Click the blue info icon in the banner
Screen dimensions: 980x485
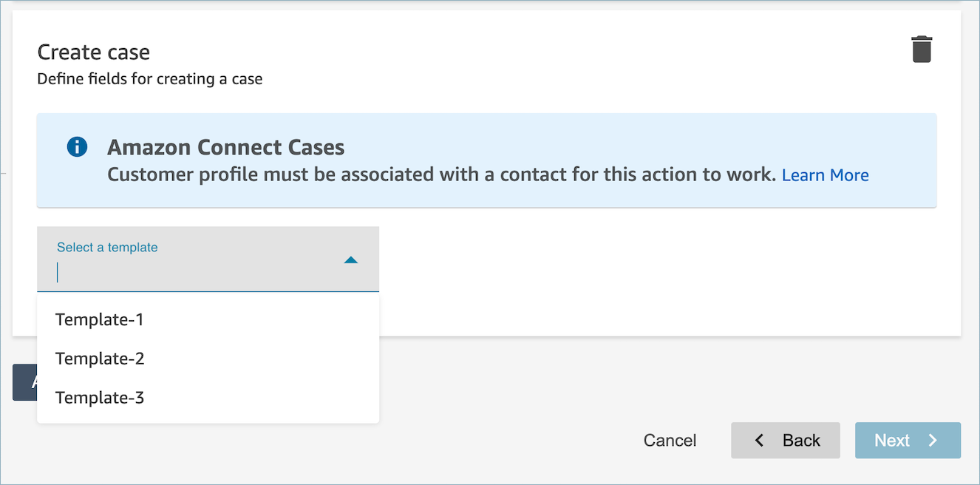77,147
